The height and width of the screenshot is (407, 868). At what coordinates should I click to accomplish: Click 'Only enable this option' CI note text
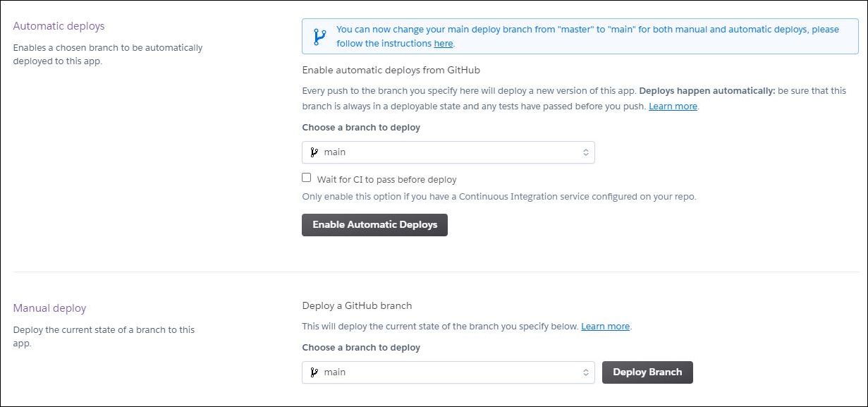point(499,197)
